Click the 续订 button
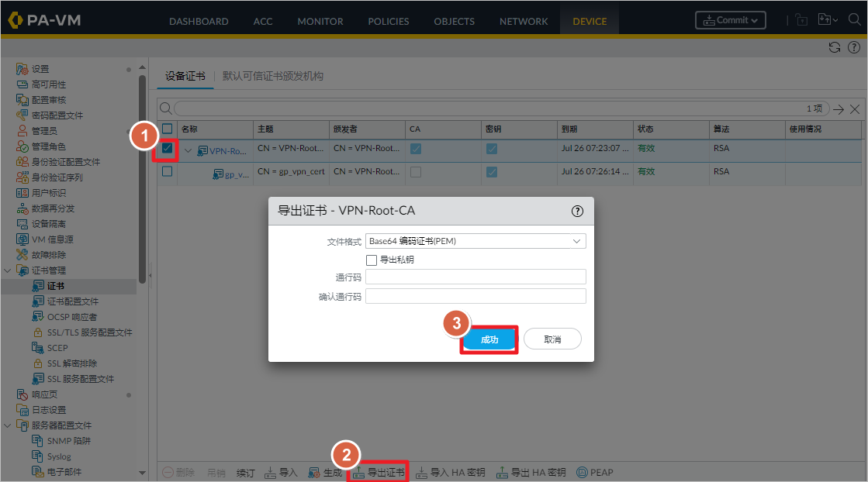Image resolution: width=868 pixels, height=482 pixels. (x=245, y=473)
